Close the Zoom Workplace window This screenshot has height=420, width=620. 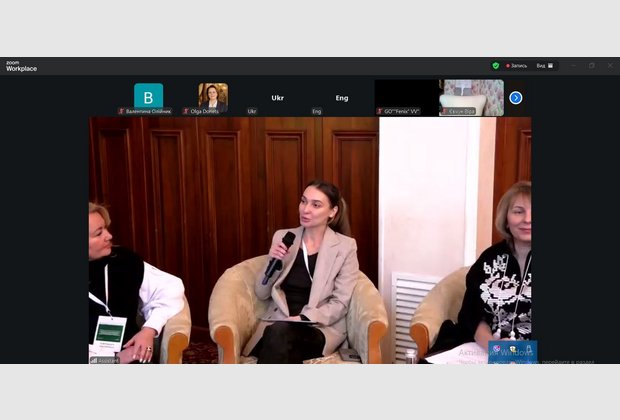point(610,66)
